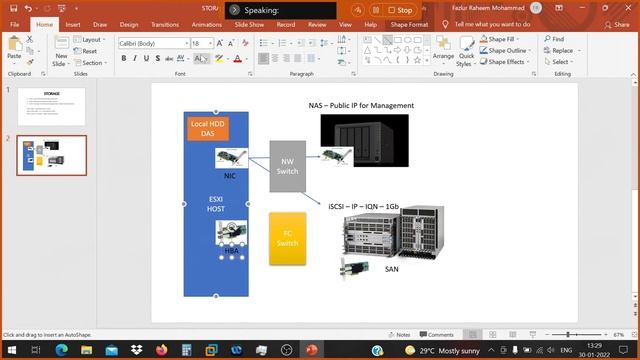Open the Shape Format tab
Image resolution: width=640 pixels, height=360 pixels.
[x=409, y=24]
